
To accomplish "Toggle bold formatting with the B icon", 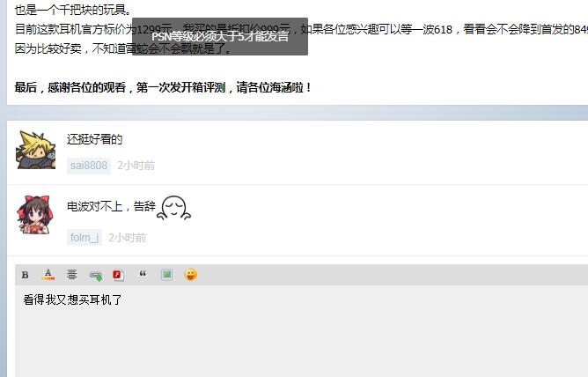I will coord(26,275).
